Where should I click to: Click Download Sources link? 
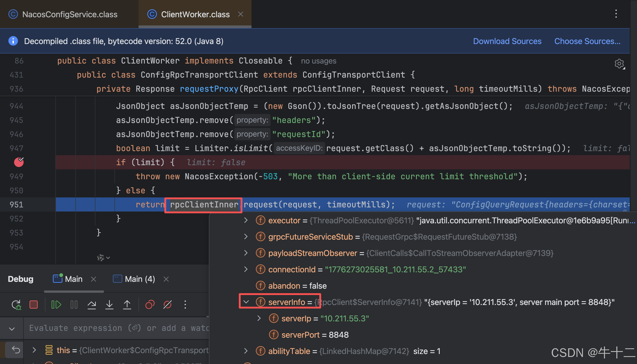pos(507,41)
